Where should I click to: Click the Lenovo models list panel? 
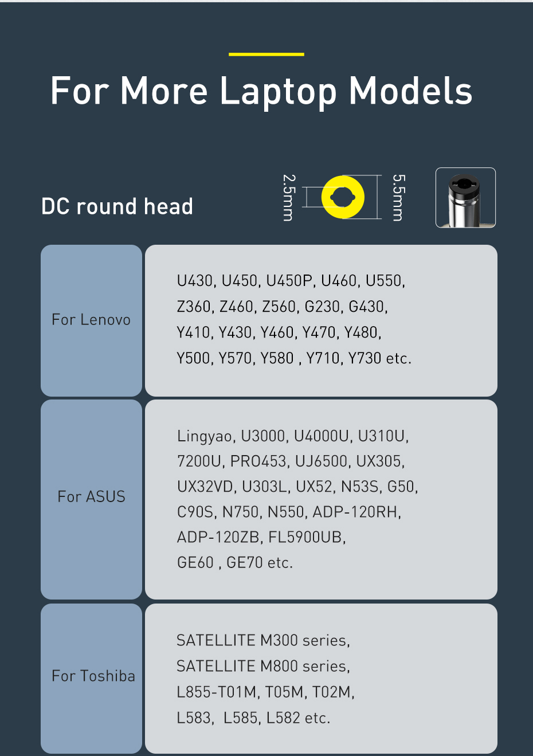[x=321, y=320]
